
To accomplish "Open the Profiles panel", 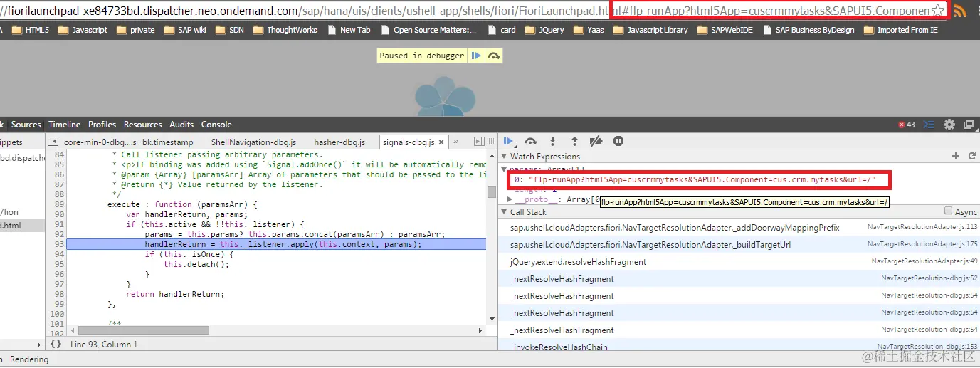I will coord(102,125).
